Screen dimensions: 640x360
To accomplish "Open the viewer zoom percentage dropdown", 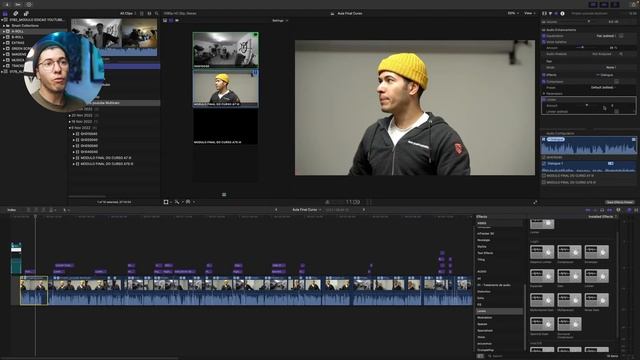I will (513, 13).
